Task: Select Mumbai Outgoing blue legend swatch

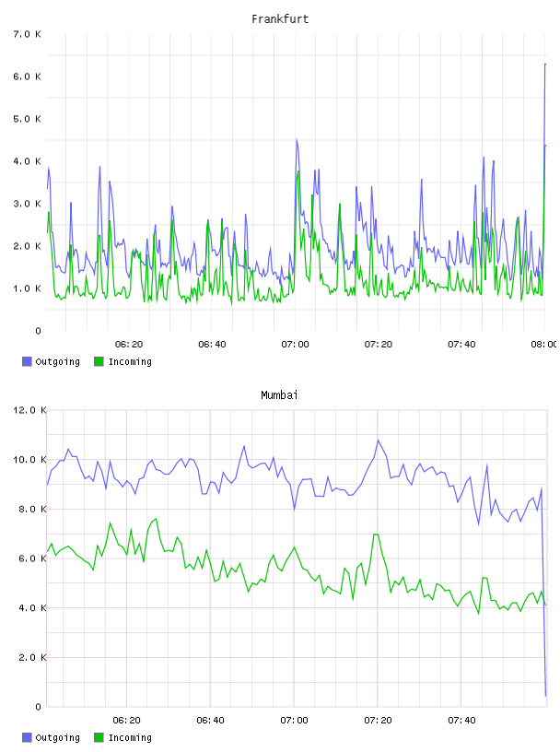Action: (x=27, y=737)
